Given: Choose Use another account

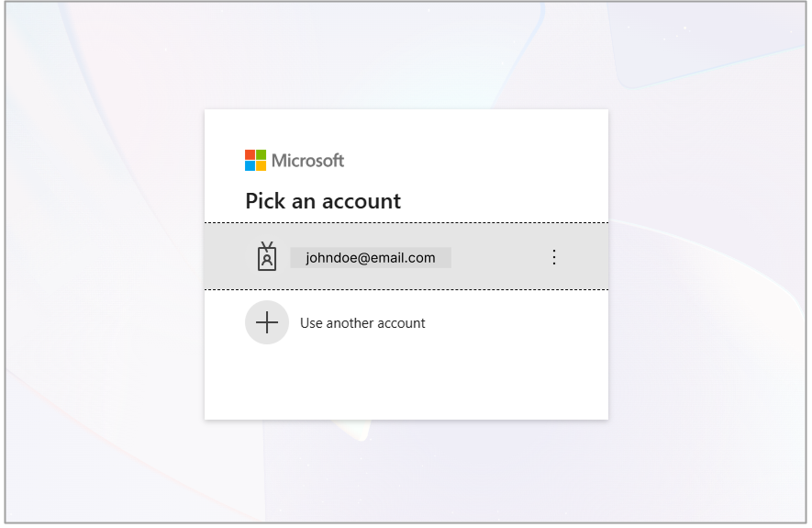Looking at the screenshot, I should coord(362,323).
